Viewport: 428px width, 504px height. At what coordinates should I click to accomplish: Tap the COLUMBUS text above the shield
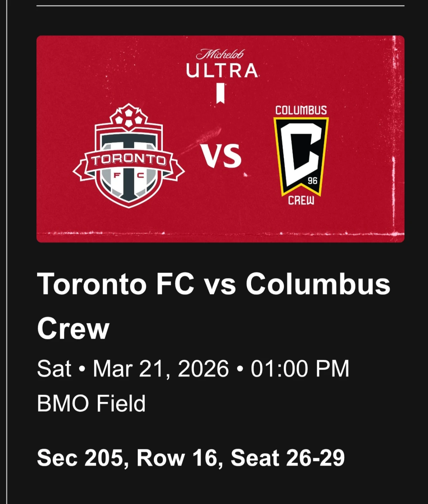point(301,110)
